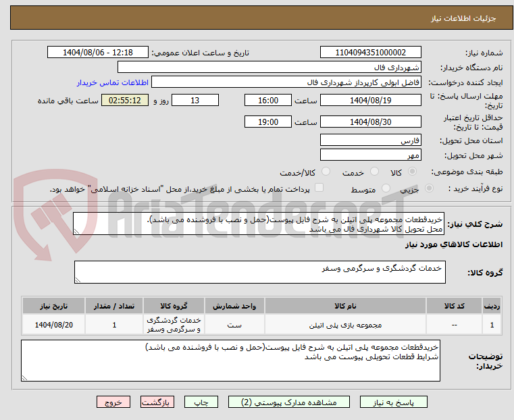Click the deadline date field 1404/08/19
This screenshot has height=420, width=514.
pos(370,100)
